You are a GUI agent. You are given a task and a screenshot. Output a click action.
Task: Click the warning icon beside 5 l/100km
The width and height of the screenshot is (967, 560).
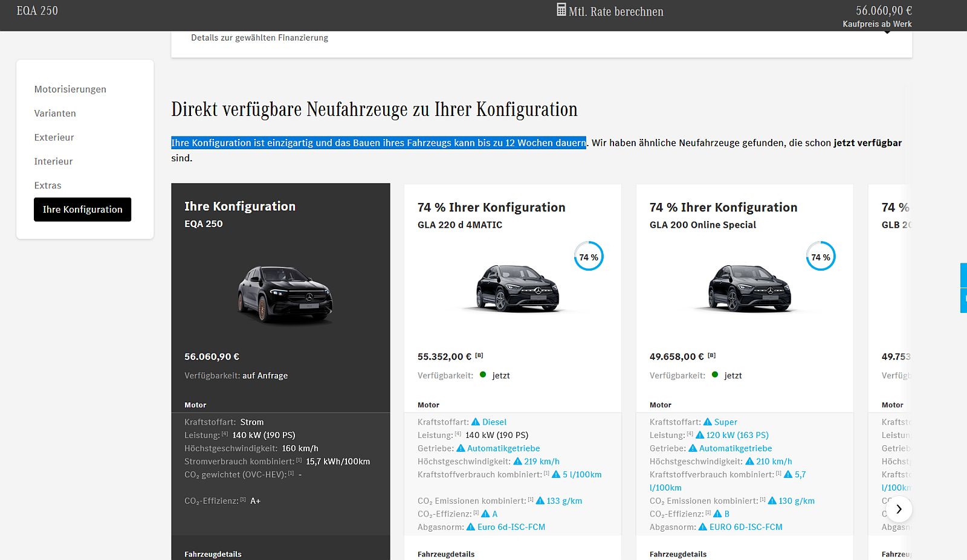[x=556, y=474]
